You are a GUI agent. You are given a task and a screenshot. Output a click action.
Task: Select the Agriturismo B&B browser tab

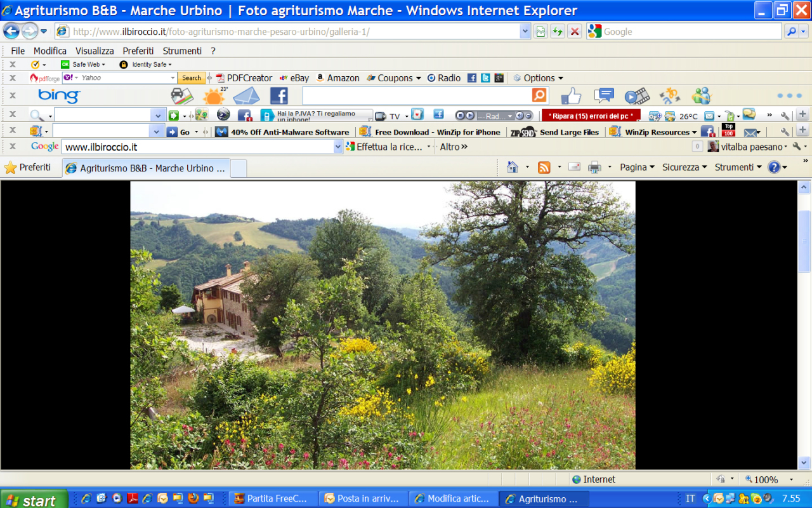(x=146, y=168)
